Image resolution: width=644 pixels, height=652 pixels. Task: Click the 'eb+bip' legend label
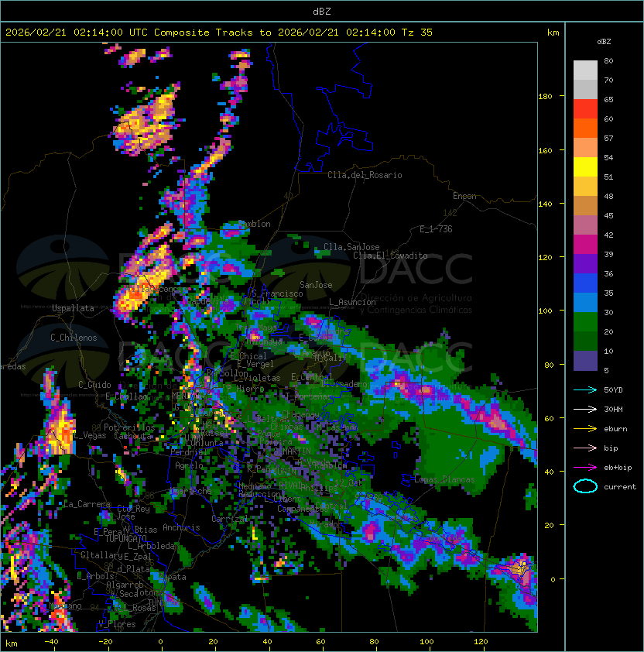click(618, 468)
